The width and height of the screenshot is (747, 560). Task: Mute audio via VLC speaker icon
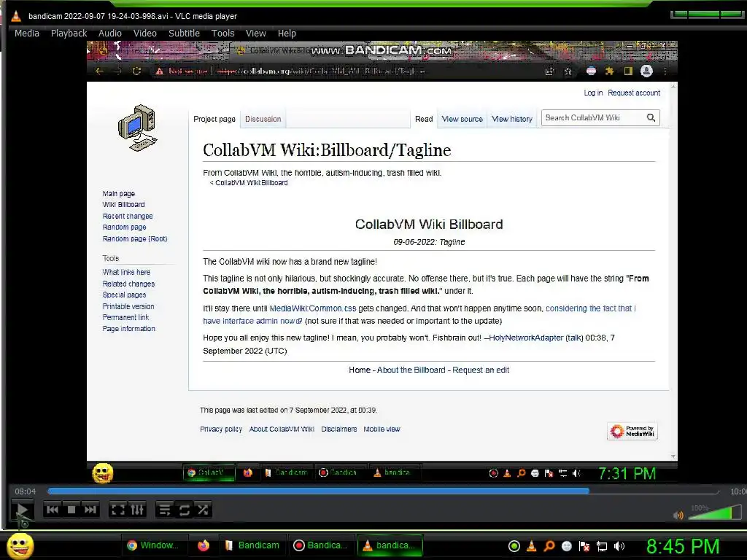678,515
